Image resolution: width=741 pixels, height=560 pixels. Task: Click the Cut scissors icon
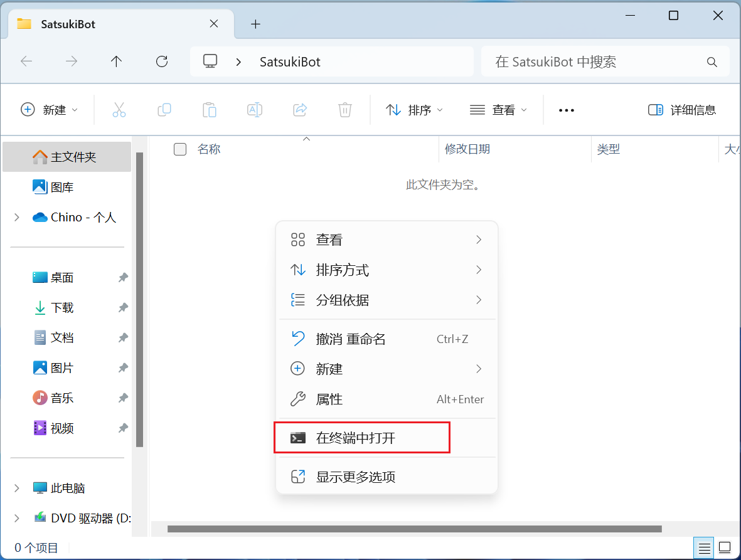(x=119, y=110)
